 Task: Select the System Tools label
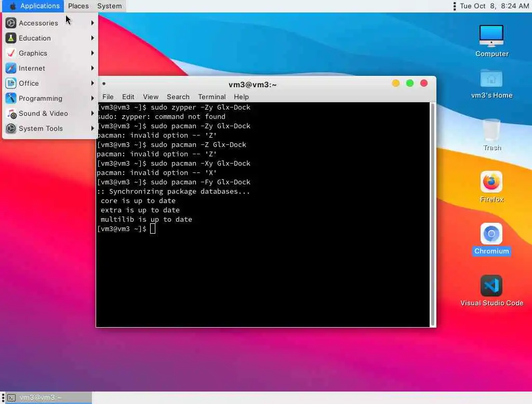pyautogui.click(x=41, y=129)
